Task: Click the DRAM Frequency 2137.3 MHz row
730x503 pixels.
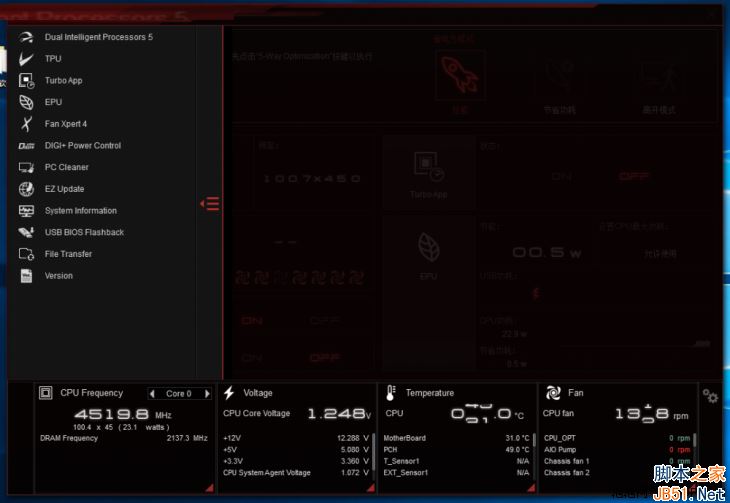Action: click(x=124, y=438)
